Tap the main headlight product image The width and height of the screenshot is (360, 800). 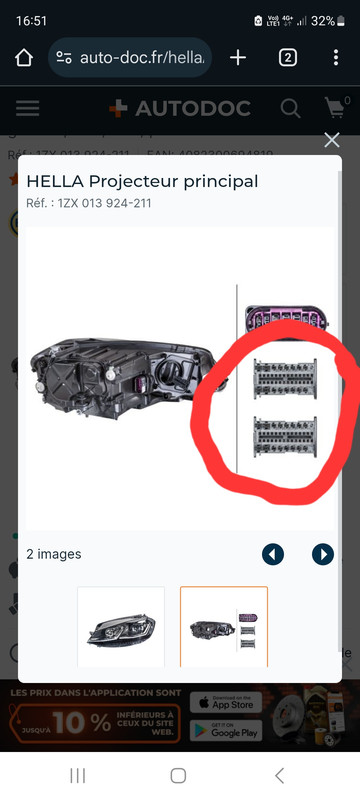(x=180, y=379)
